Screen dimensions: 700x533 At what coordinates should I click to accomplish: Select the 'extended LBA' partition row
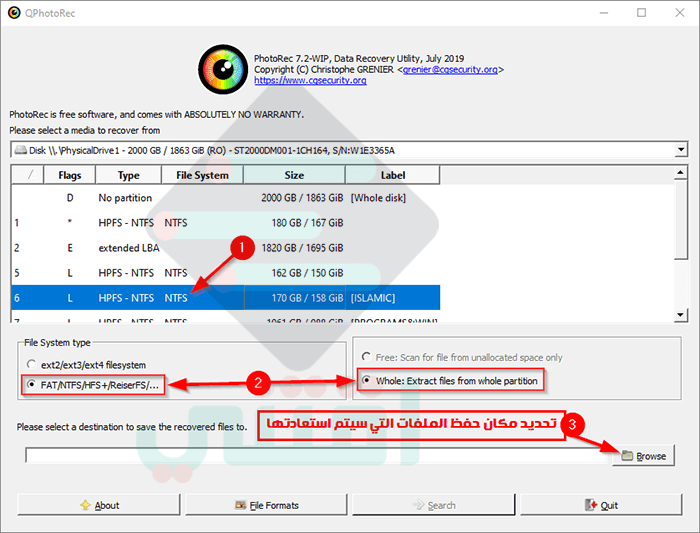click(225, 248)
